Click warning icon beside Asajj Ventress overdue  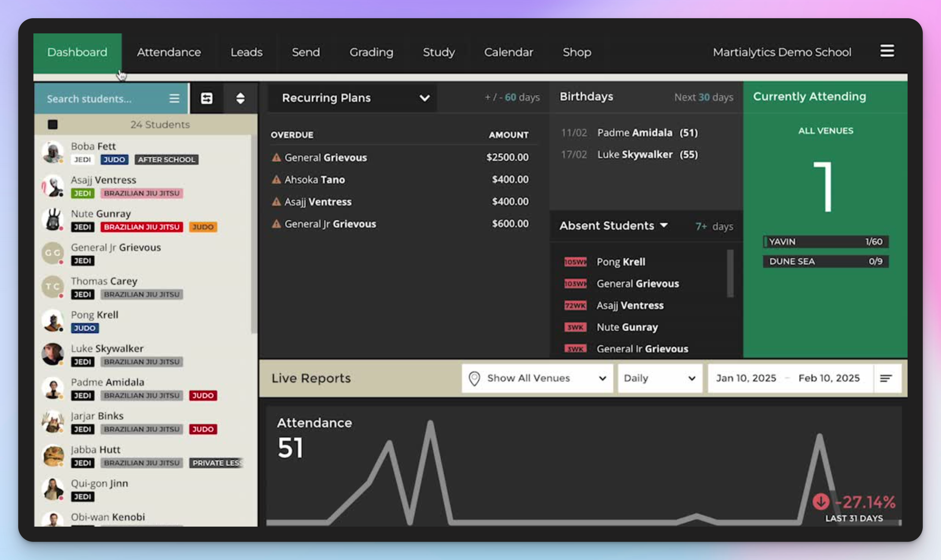[x=276, y=201]
